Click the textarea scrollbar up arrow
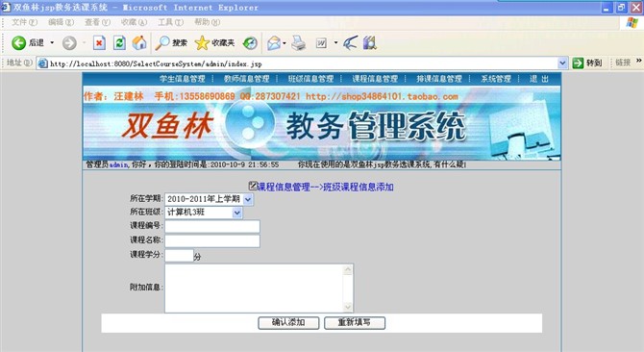The width and height of the screenshot is (644, 352). point(348,269)
